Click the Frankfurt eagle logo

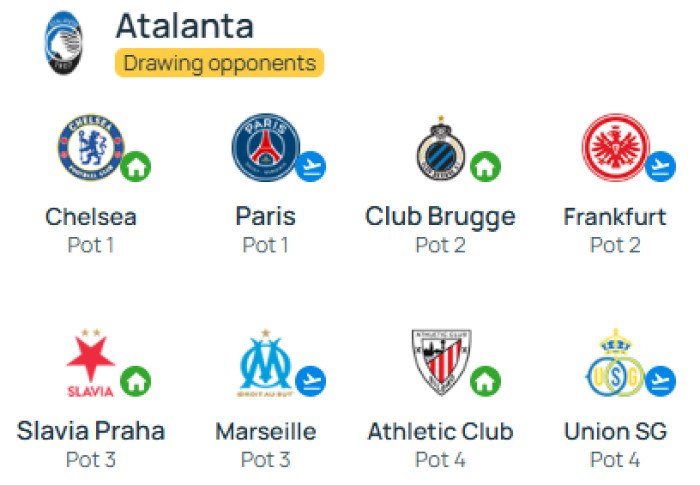pyautogui.click(x=616, y=147)
